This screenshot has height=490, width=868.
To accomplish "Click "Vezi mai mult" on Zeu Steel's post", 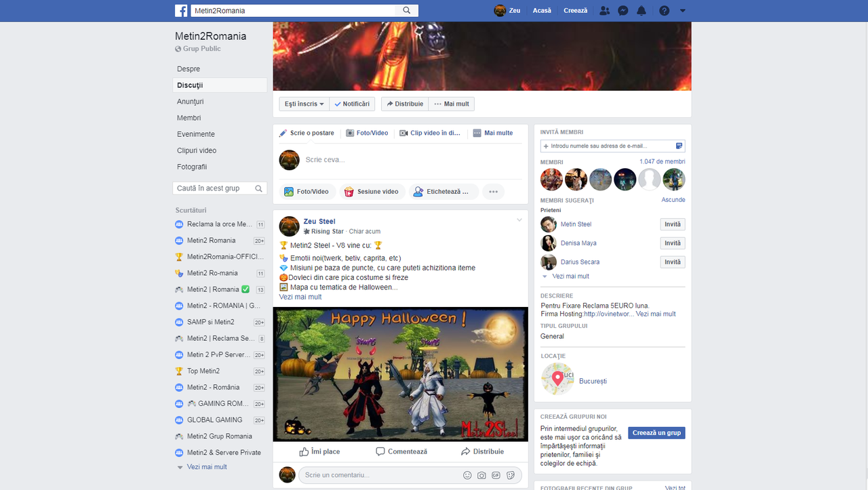I will tap(300, 296).
